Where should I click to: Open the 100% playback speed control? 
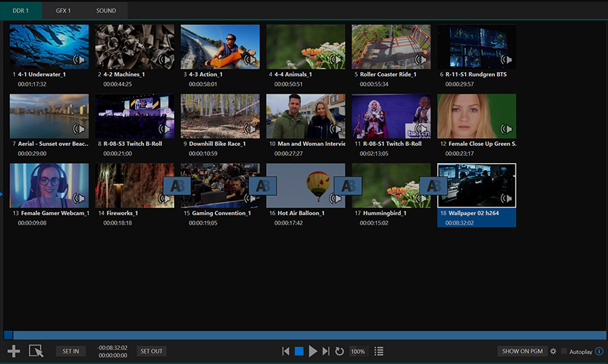tap(358, 351)
